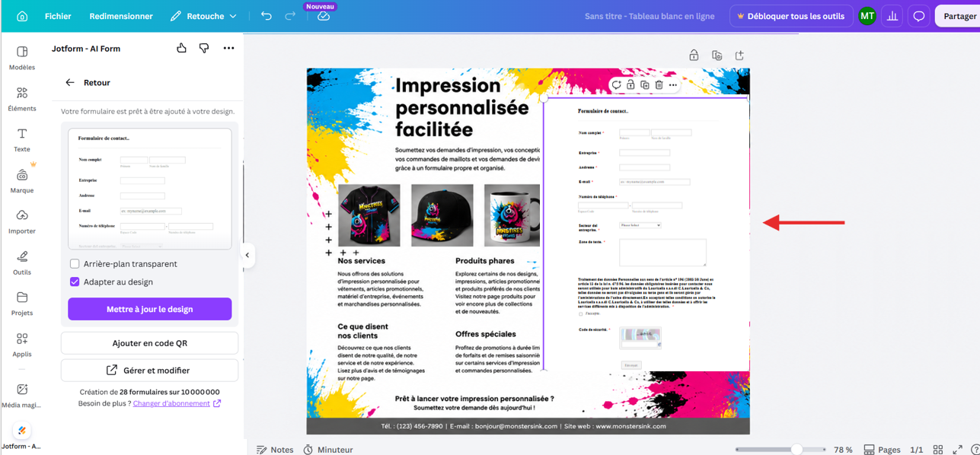Select the cap product image

tap(442, 215)
